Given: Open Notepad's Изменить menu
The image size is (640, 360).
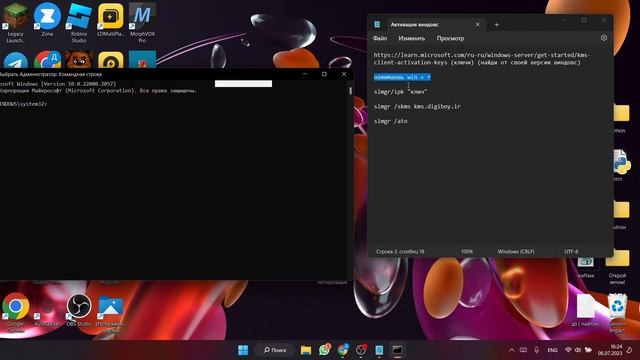Looking at the screenshot, I should coord(411,38).
